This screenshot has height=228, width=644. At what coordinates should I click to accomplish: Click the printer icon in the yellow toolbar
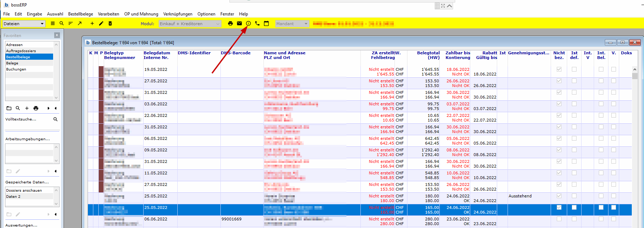click(x=230, y=23)
